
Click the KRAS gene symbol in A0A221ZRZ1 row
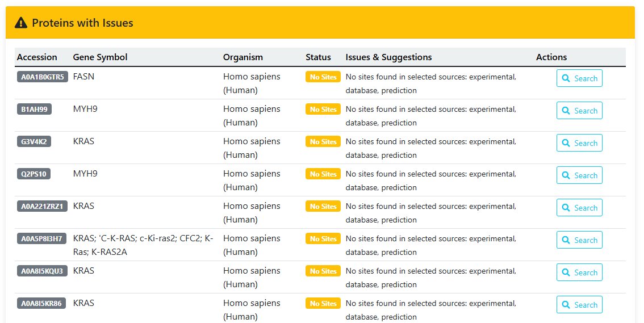pos(83,206)
